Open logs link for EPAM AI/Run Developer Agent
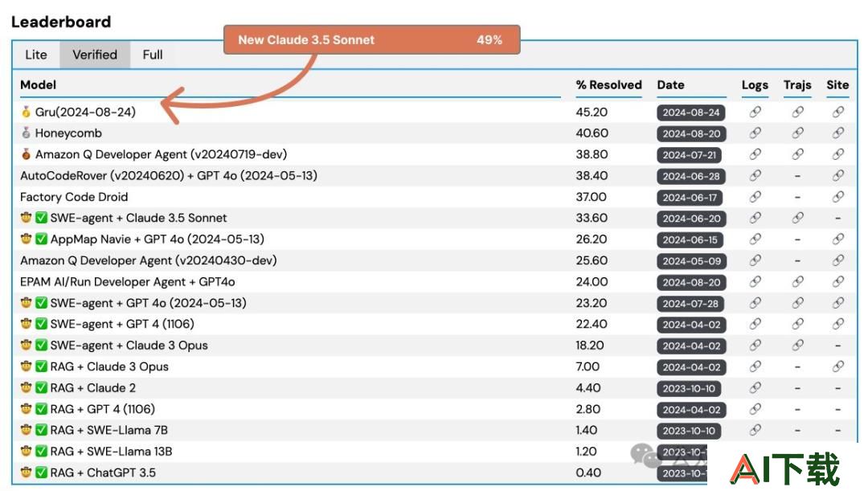The height and width of the screenshot is (491, 868). 755,282
